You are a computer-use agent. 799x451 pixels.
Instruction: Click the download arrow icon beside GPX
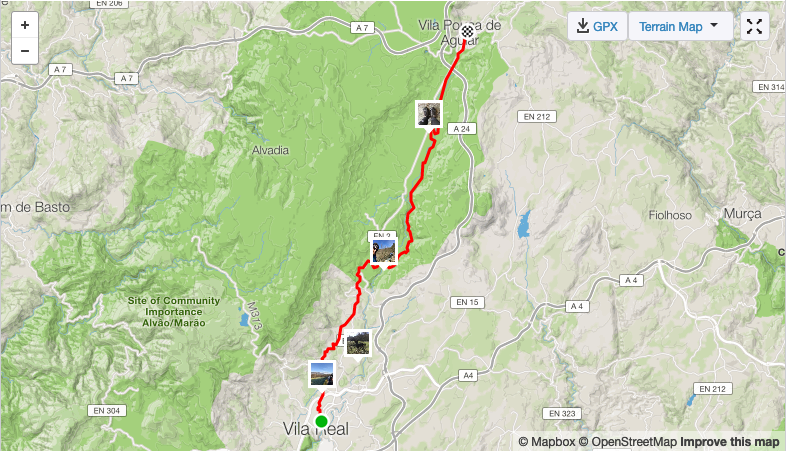(x=582, y=26)
